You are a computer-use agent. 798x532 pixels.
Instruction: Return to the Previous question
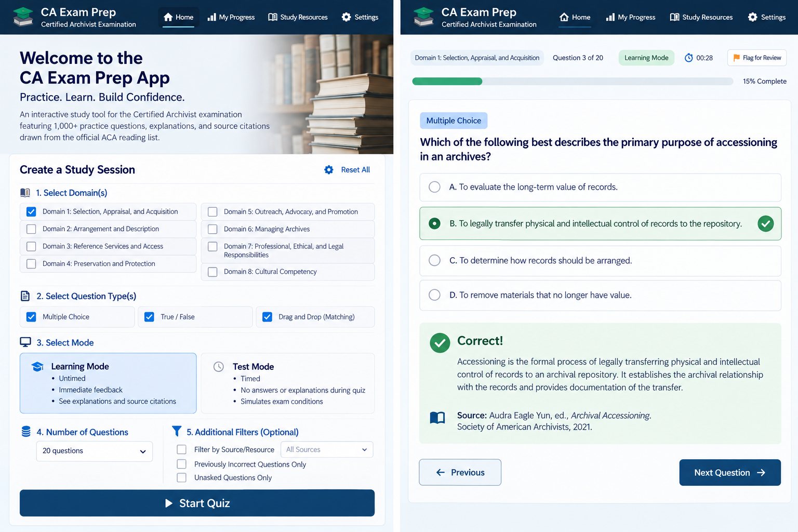(460, 472)
